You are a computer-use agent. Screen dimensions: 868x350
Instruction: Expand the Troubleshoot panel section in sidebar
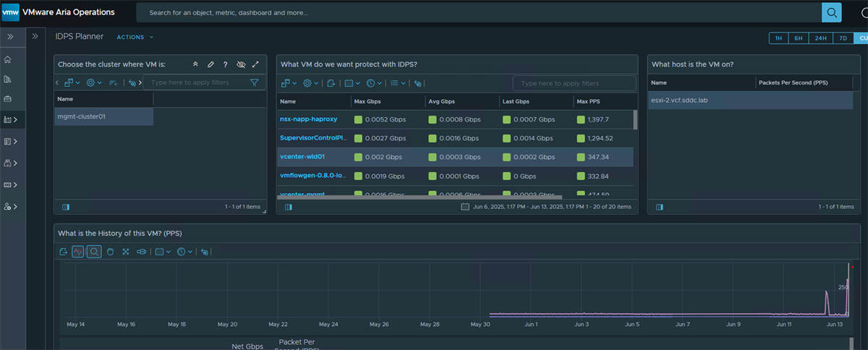10,142
